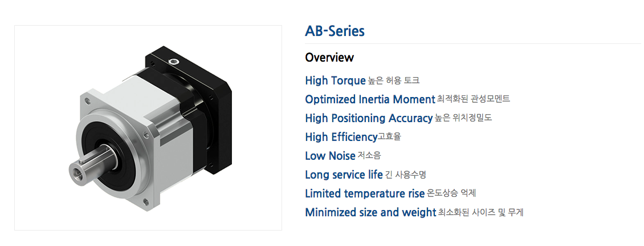Select the Overview heading
Screen dimensions: 644x246
point(329,58)
